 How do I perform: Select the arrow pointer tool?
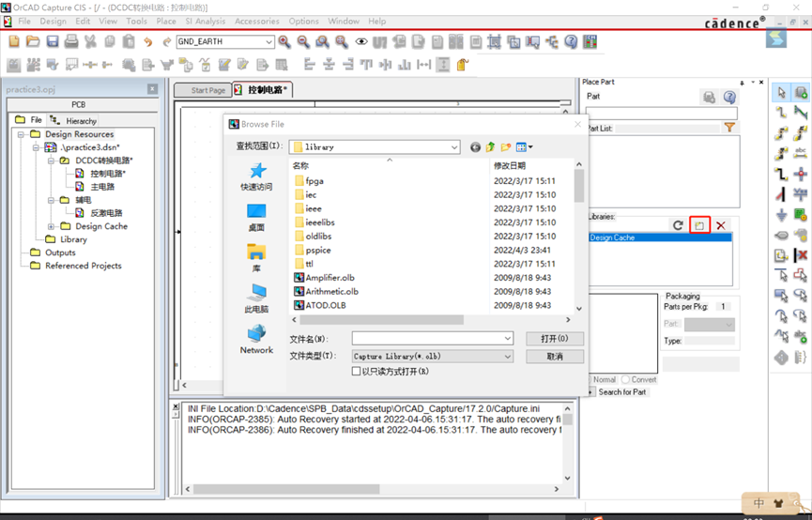781,93
